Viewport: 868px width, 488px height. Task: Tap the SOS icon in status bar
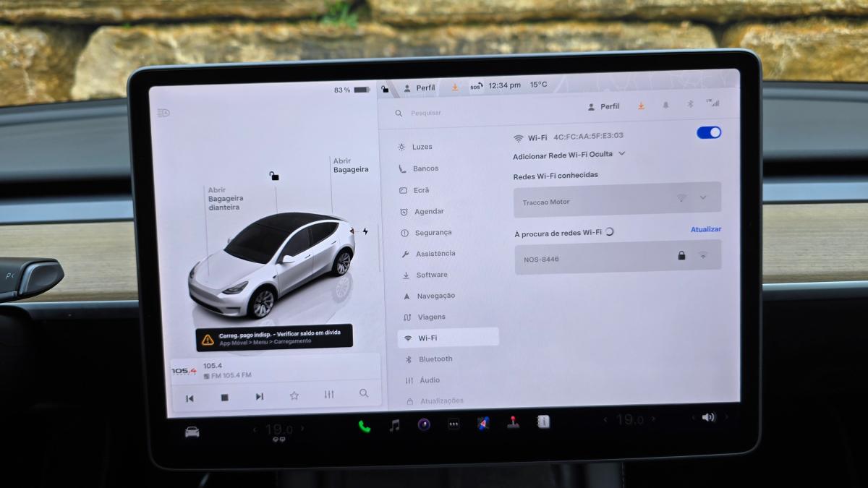coord(475,86)
